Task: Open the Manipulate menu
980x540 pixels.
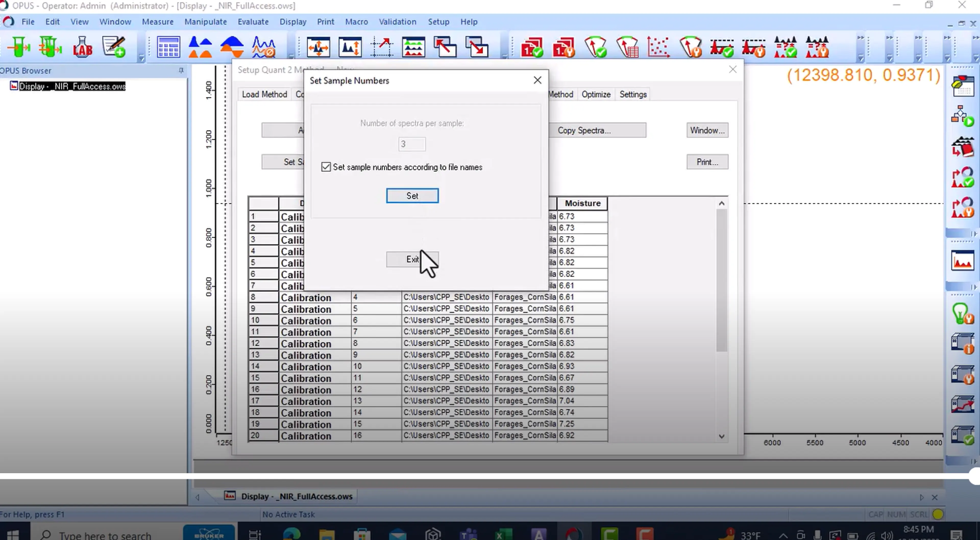Action: point(205,22)
